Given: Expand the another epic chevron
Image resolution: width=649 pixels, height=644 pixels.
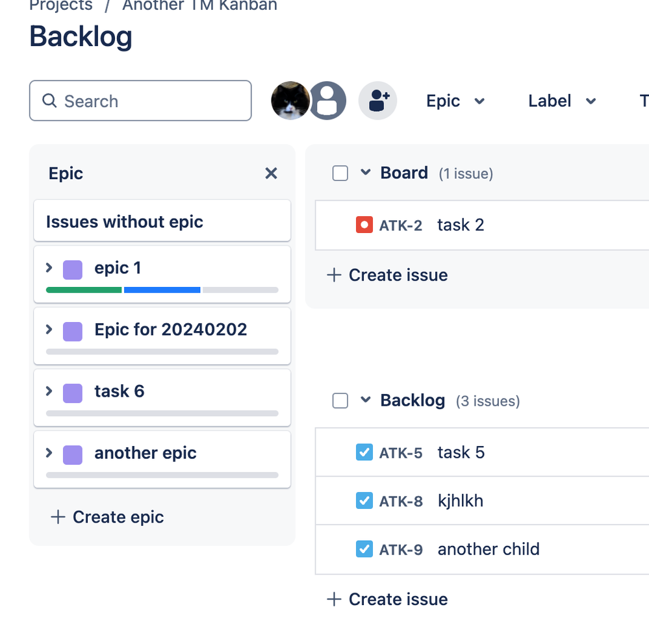Looking at the screenshot, I should point(49,452).
